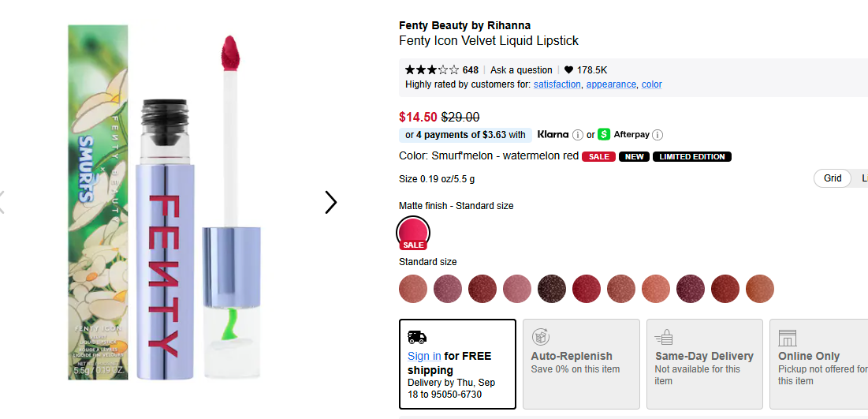Select the Online Only pickup option
The height and width of the screenshot is (419, 868).
[818, 363]
